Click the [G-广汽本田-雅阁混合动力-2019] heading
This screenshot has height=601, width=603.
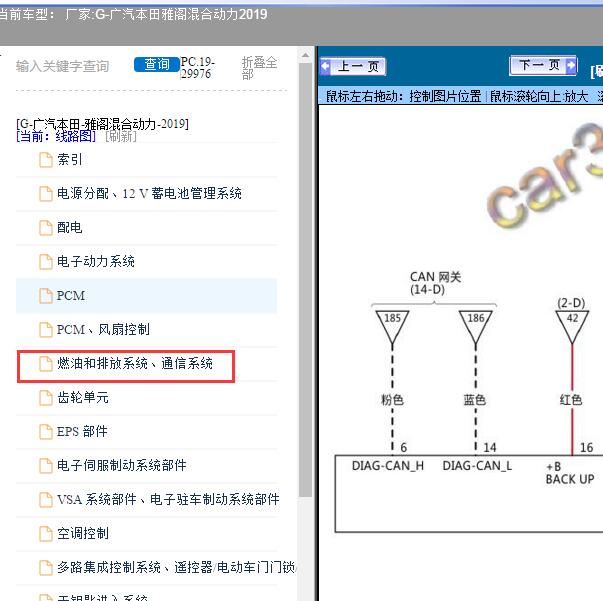[102, 124]
